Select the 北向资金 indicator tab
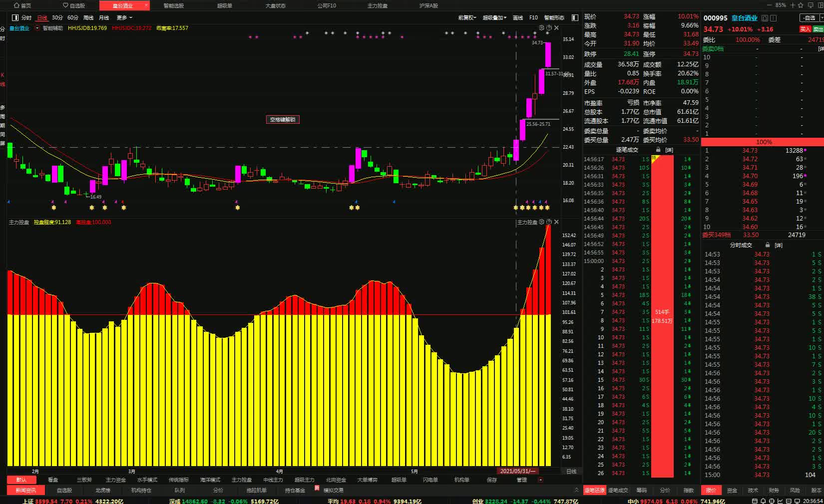The image size is (824, 504). point(336,480)
